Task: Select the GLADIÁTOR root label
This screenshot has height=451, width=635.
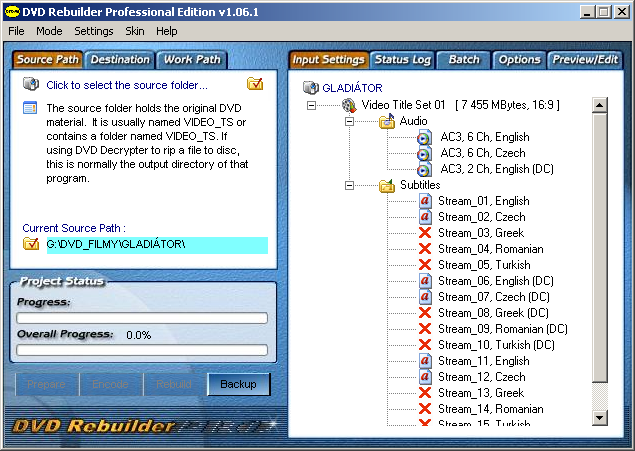Action: click(352, 88)
